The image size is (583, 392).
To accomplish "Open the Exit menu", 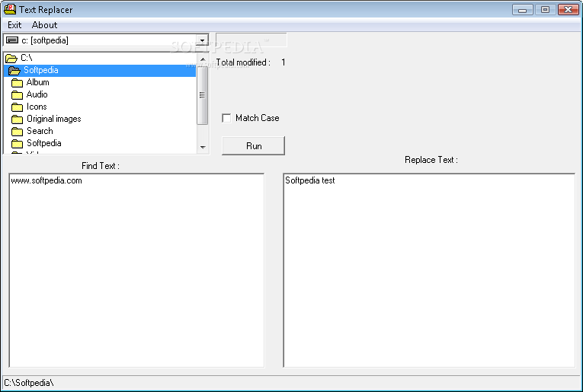I will 14,25.
